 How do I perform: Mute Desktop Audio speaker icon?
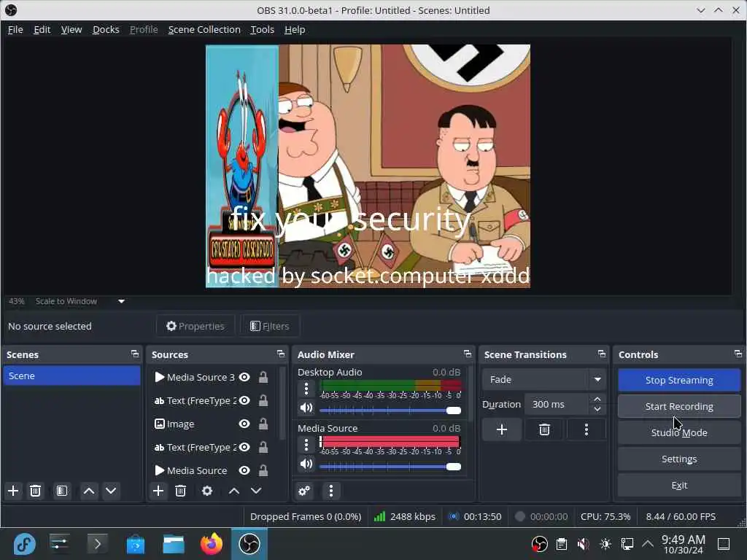[306, 408]
